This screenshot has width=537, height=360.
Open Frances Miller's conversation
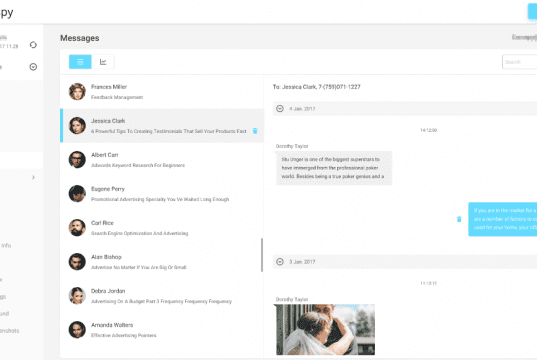coord(162,92)
